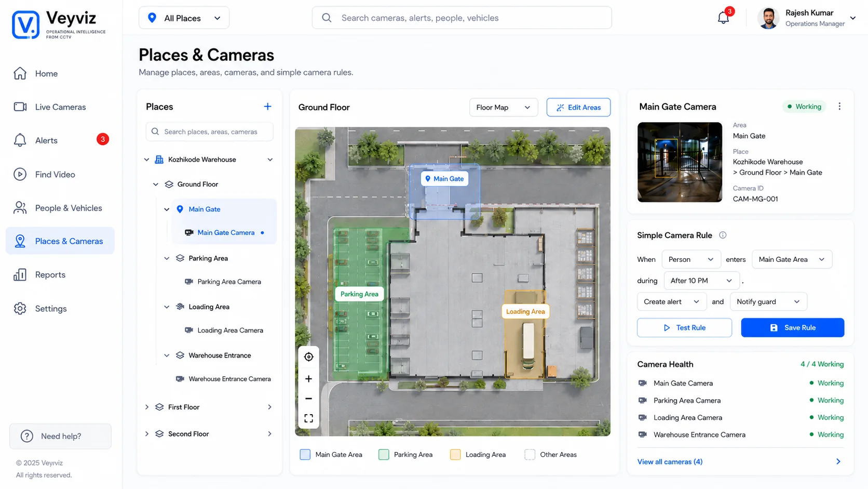Click the Veyviz logo icon
Screen dimensions: 868x489
(25, 24)
